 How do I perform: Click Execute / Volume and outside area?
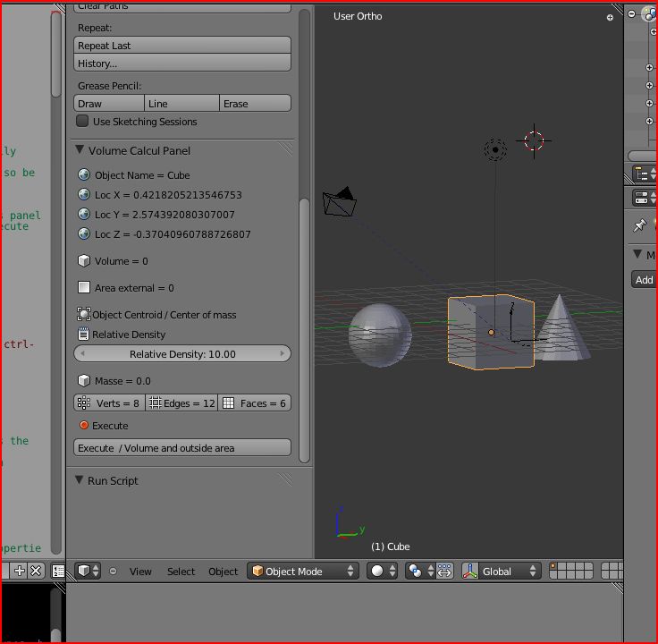point(182,448)
